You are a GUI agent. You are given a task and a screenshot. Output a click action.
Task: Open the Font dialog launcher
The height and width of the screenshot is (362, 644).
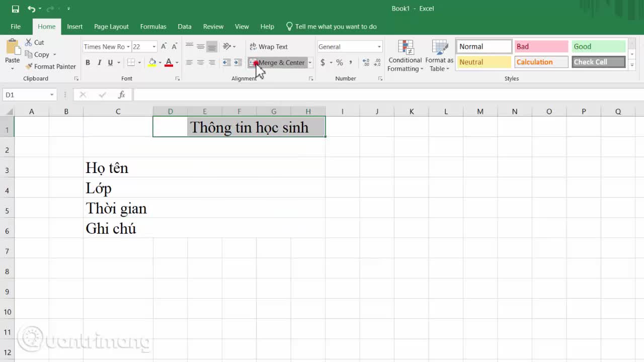pos(178,79)
